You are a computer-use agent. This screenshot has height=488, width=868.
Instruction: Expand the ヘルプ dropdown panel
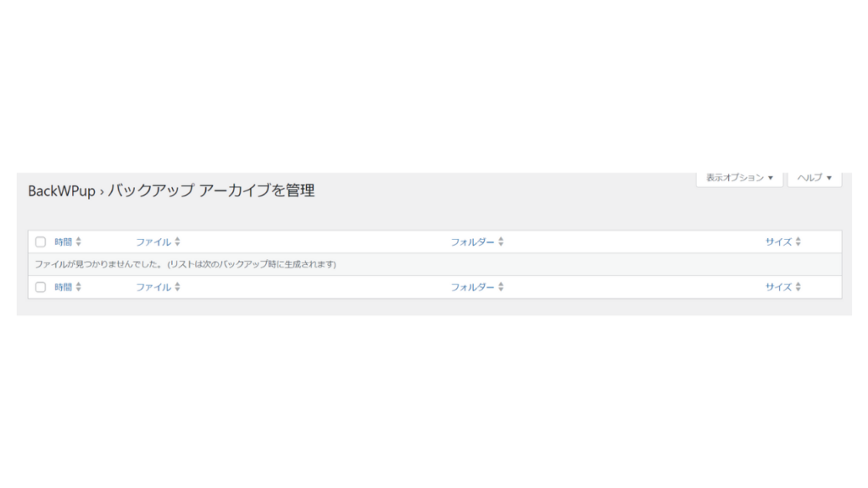(813, 178)
